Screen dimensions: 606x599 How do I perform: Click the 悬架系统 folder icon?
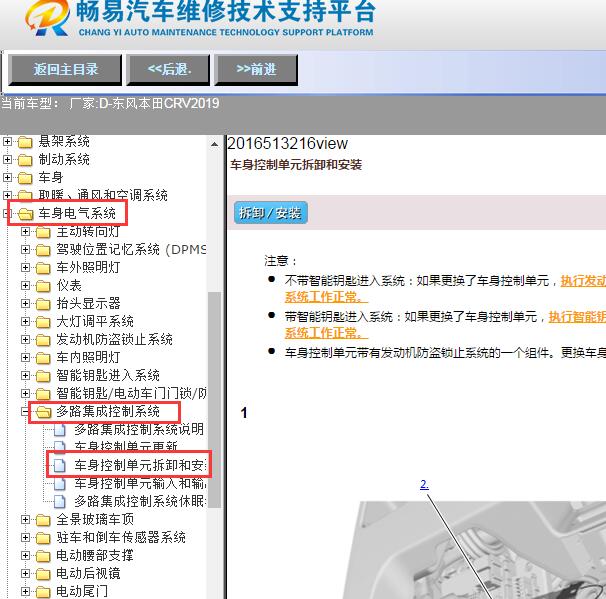pyautogui.click(x=25, y=142)
